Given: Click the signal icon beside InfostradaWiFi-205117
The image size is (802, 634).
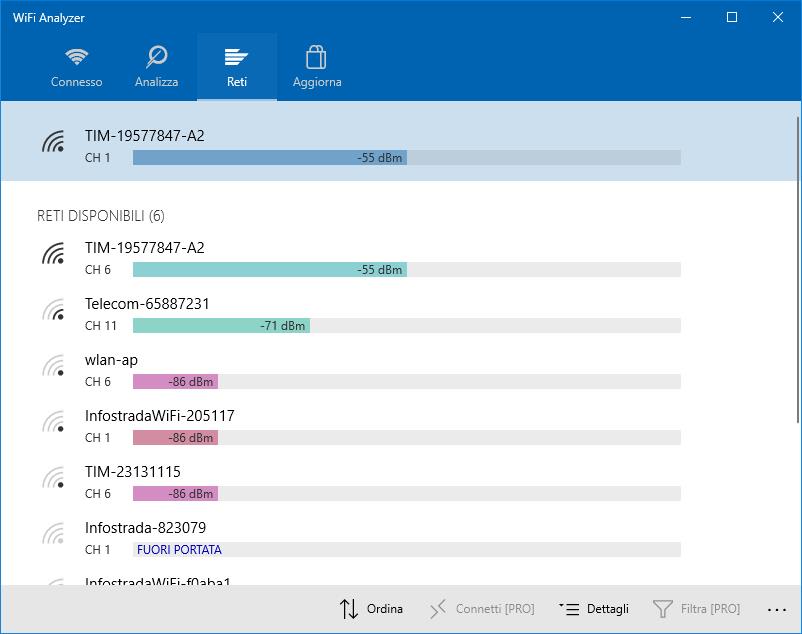Looking at the screenshot, I should tap(53, 422).
